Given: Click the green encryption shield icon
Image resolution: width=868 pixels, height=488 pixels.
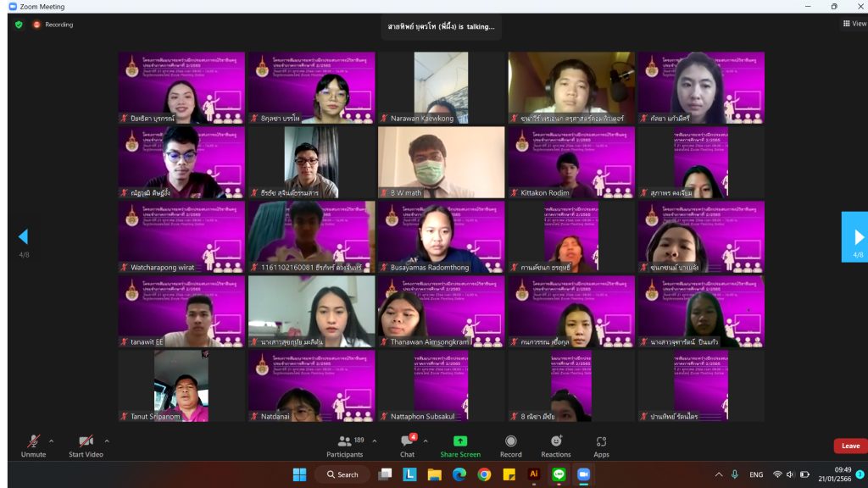Looking at the screenshot, I should click(19, 25).
